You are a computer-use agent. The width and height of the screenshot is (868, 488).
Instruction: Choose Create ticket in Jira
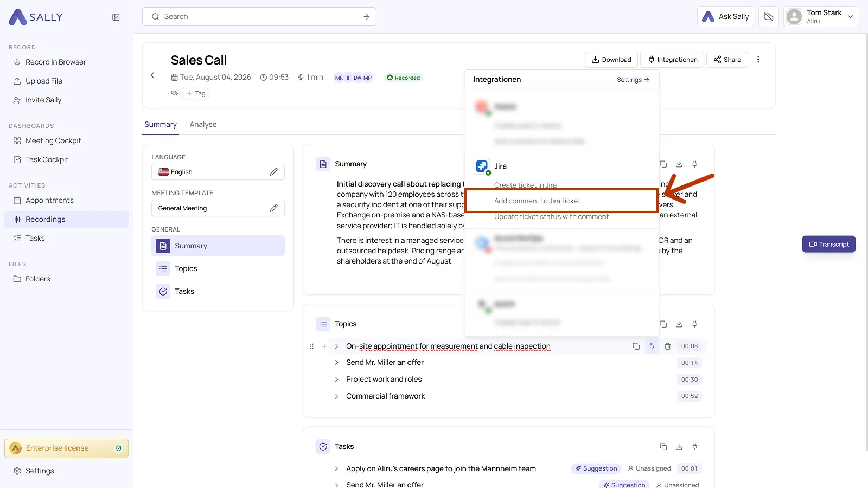525,185
